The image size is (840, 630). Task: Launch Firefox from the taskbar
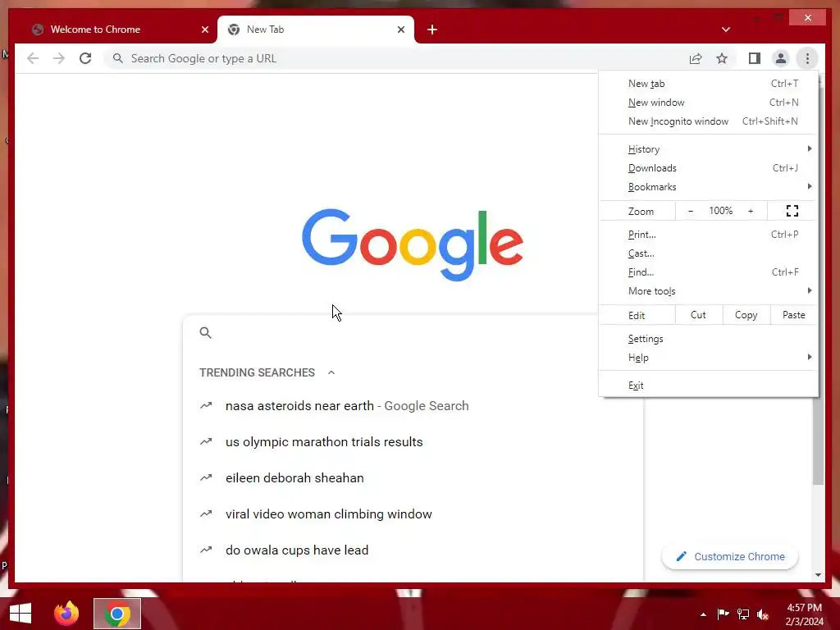66,614
